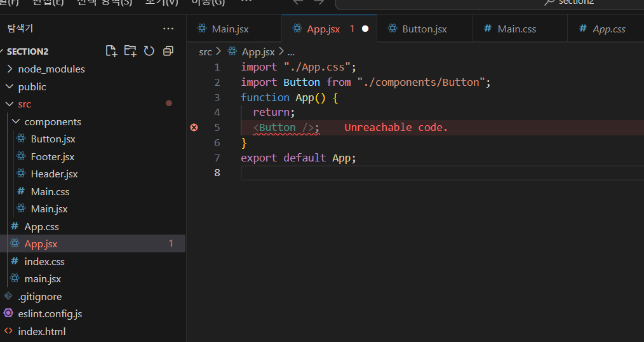644x342 pixels.
Task: Click error count badge on App.jsx tree row
Action: (171, 243)
